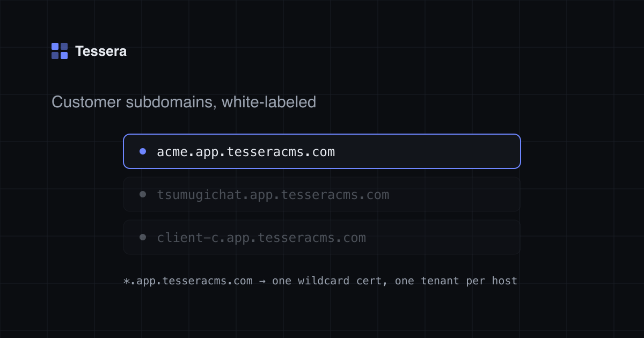Click the Tessera brand name text
644x338 pixels.
(x=101, y=51)
